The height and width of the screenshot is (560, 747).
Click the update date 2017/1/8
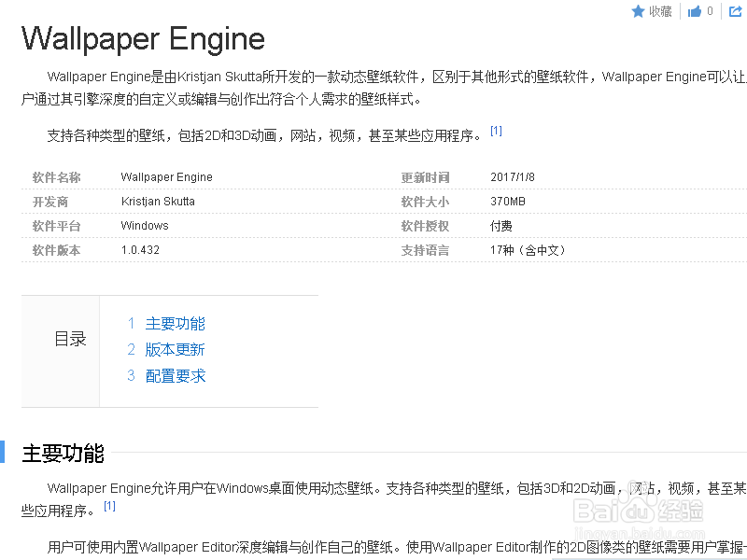click(x=514, y=177)
